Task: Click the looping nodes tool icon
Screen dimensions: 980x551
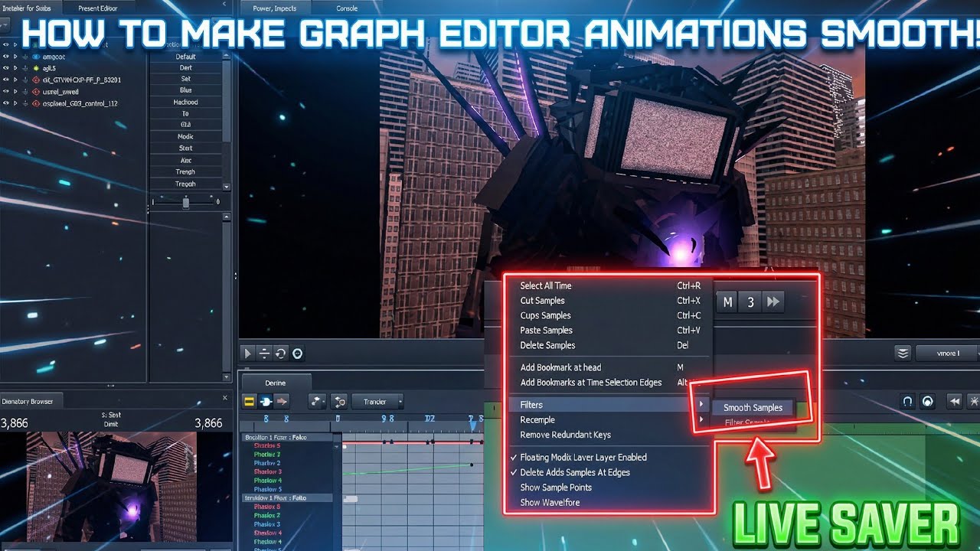Action: click(x=339, y=401)
